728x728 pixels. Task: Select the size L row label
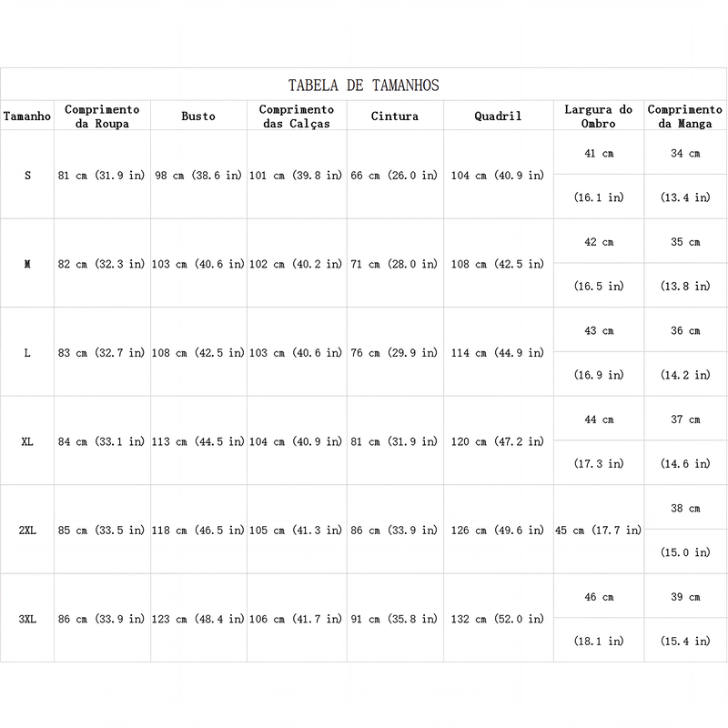coord(27,353)
